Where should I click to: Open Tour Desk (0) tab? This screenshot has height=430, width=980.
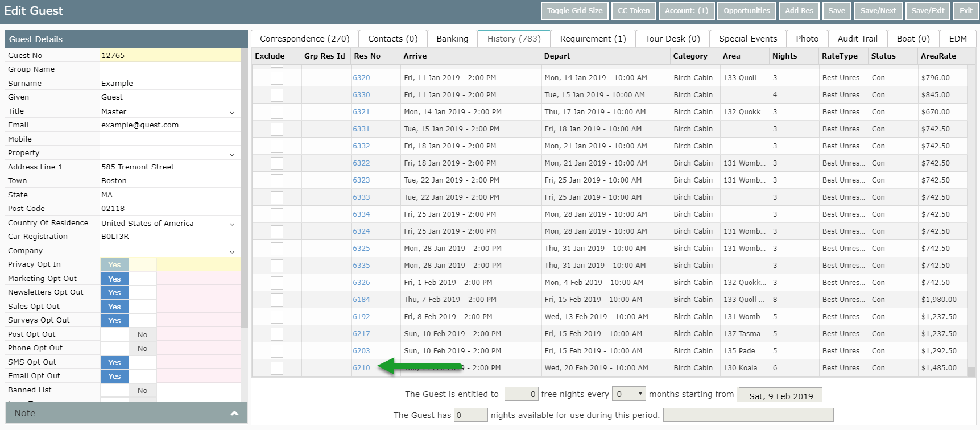coord(672,39)
